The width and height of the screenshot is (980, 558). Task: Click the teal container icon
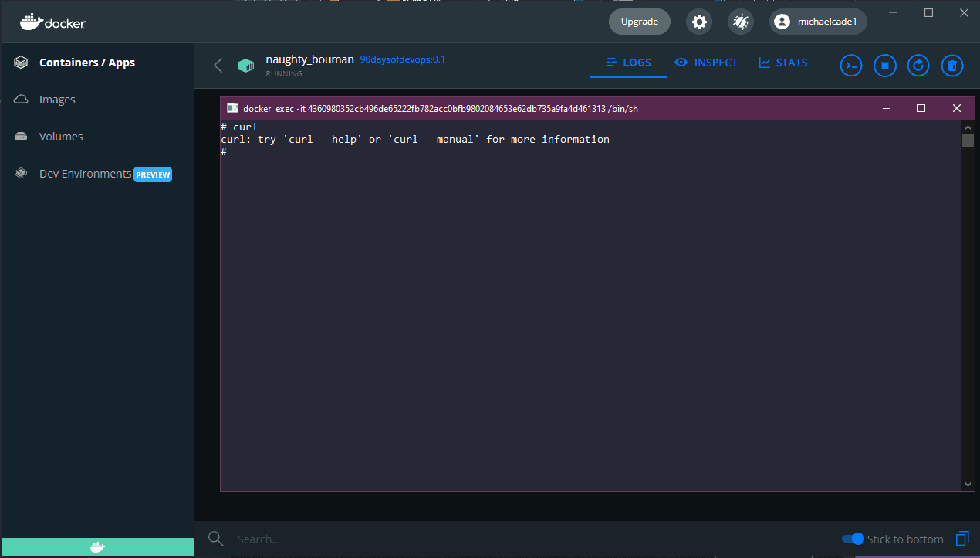(x=245, y=66)
